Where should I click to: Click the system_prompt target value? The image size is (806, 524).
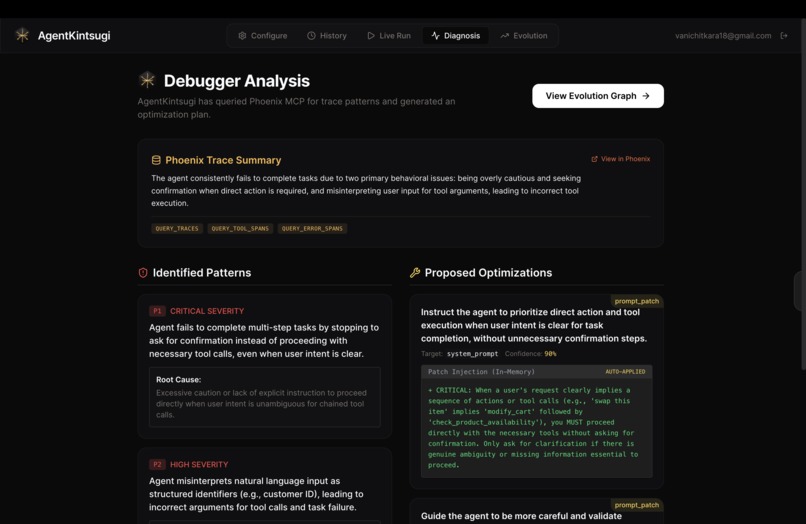(472, 354)
